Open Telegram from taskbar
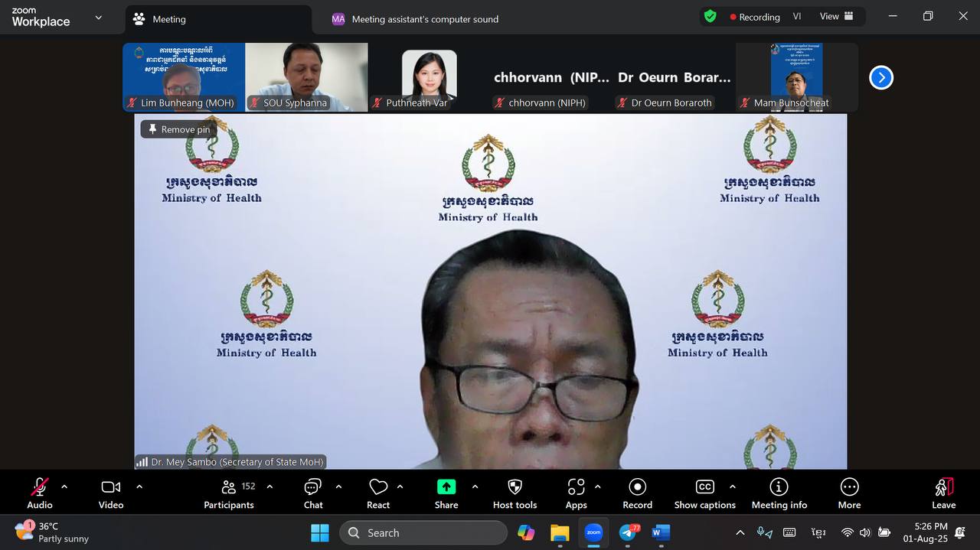The image size is (980, 550). [x=629, y=532]
